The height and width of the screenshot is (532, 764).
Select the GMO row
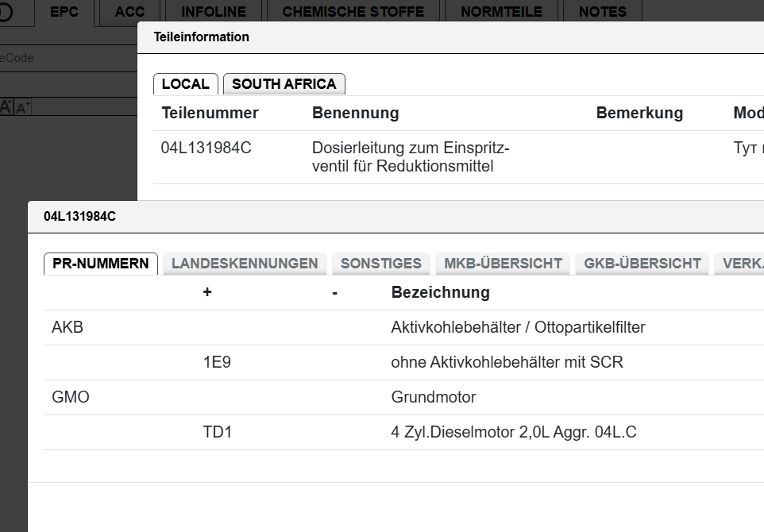[x=404, y=398]
